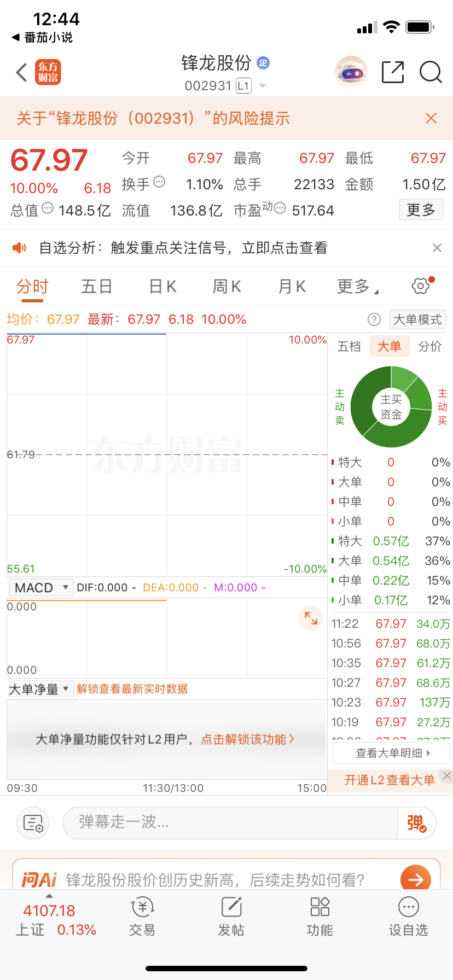Expand chart with the fullscreen arrows icon
The image size is (453, 980).
[311, 619]
